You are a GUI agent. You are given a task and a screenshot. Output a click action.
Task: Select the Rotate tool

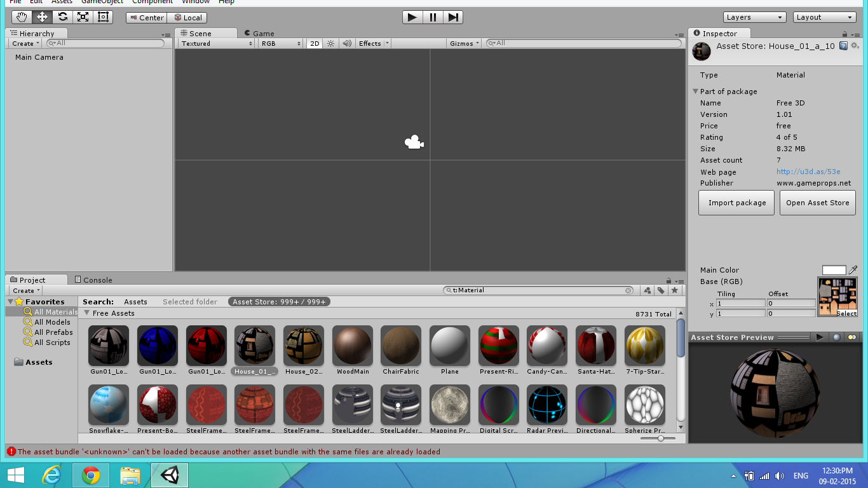click(62, 17)
